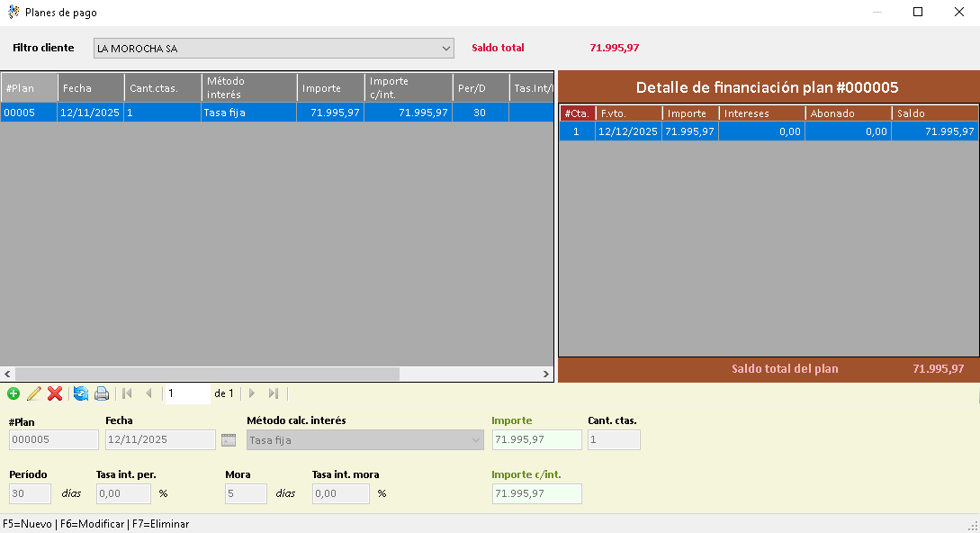Click the printer icon in the toolbar

point(102,393)
